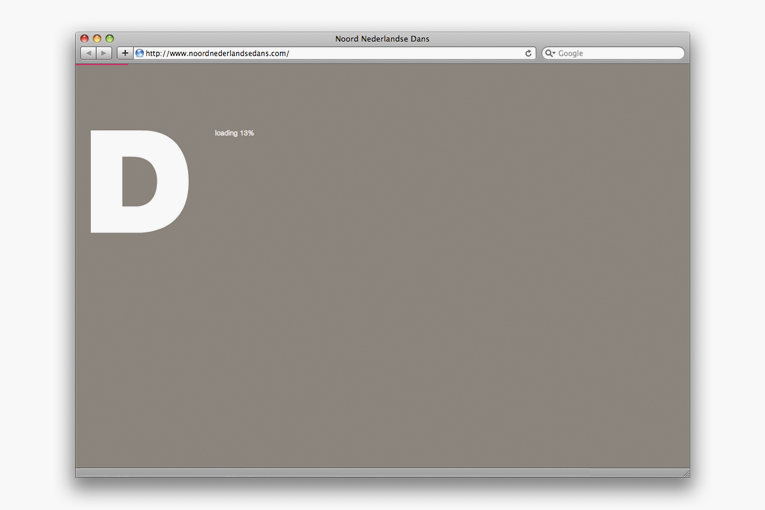Screen dimensions: 765x510
Task: Grab the window resize corner handle
Action: pyautogui.click(x=685, y=473)
